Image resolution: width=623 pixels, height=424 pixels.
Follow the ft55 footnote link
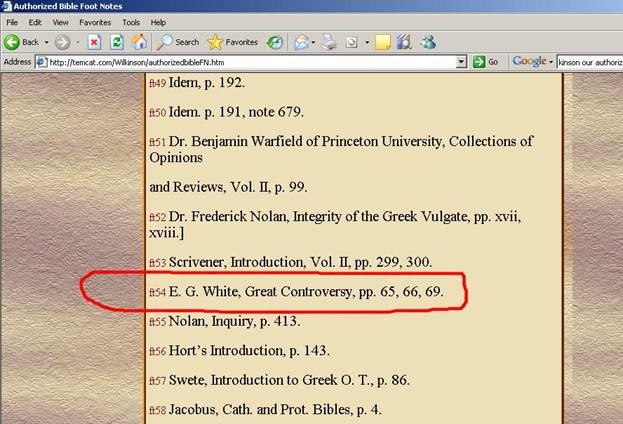pos(158,322)
